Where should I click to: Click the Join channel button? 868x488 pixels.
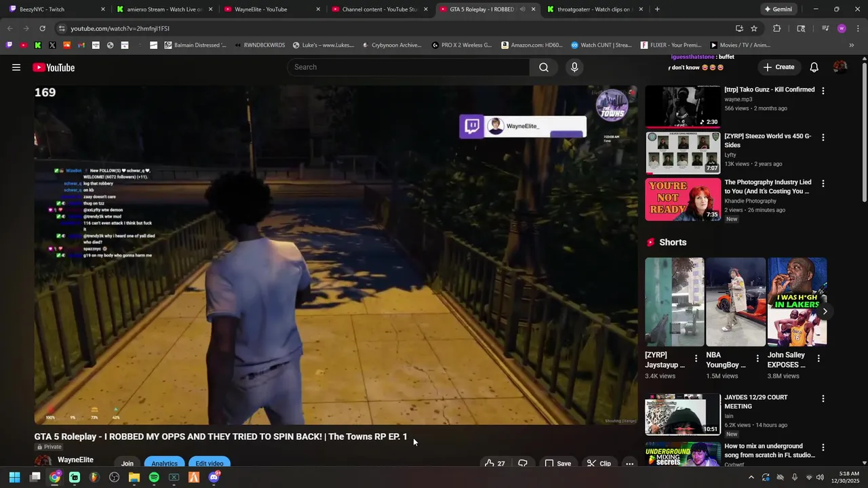tap(127, 464)
